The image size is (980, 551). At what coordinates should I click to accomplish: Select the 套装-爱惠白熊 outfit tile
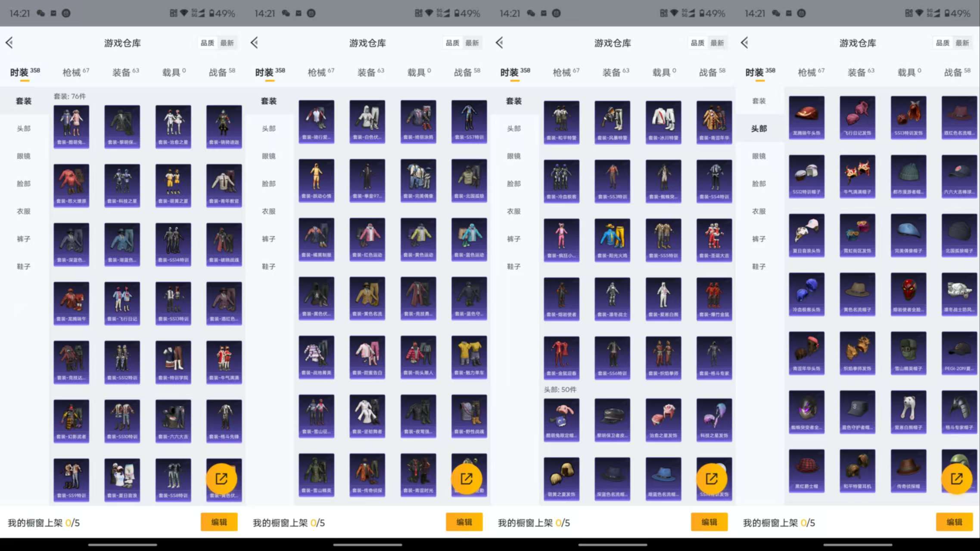(x=663, y=299)
